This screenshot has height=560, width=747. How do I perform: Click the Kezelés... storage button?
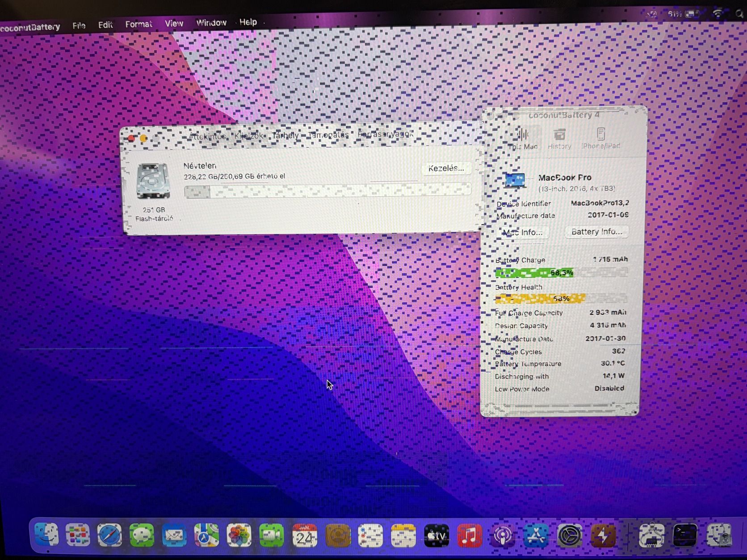pyautogui.click(x=446, y=168)
